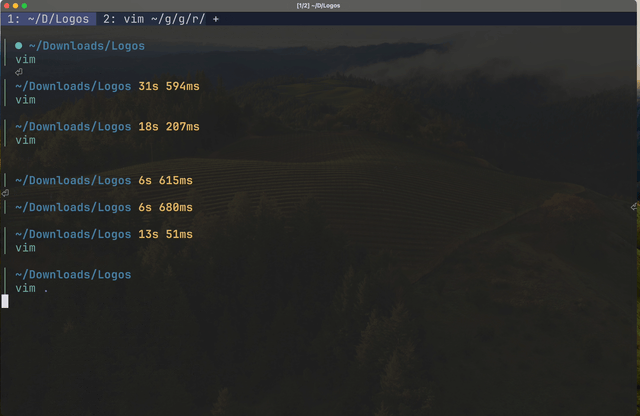Select the prompt path showing 31s 594ms
The image size is (640, 416).
pos(73,86)
